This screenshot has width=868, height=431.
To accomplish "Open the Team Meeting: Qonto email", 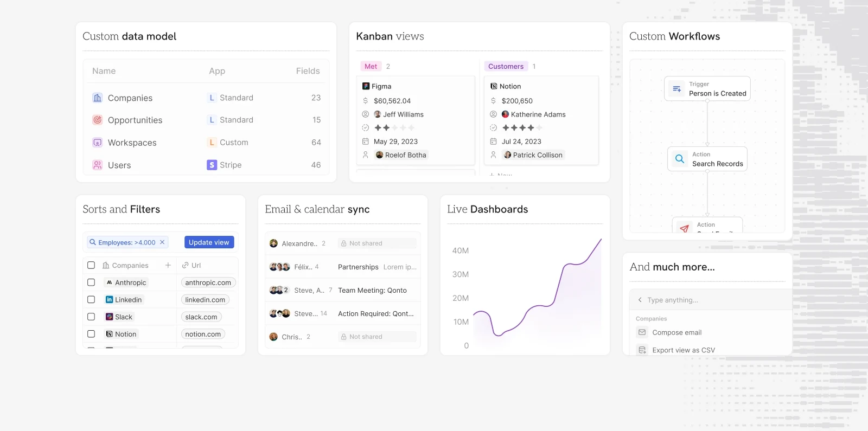I will [372, 290].
